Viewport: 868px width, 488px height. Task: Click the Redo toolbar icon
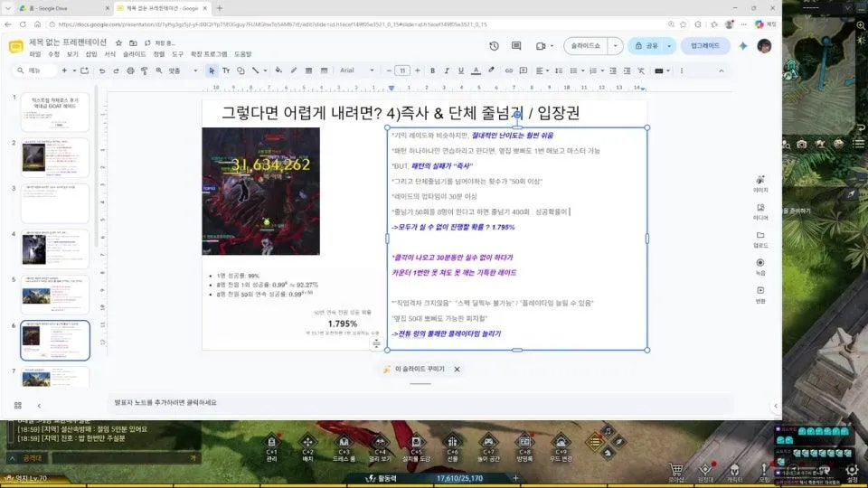pos(116,70)
